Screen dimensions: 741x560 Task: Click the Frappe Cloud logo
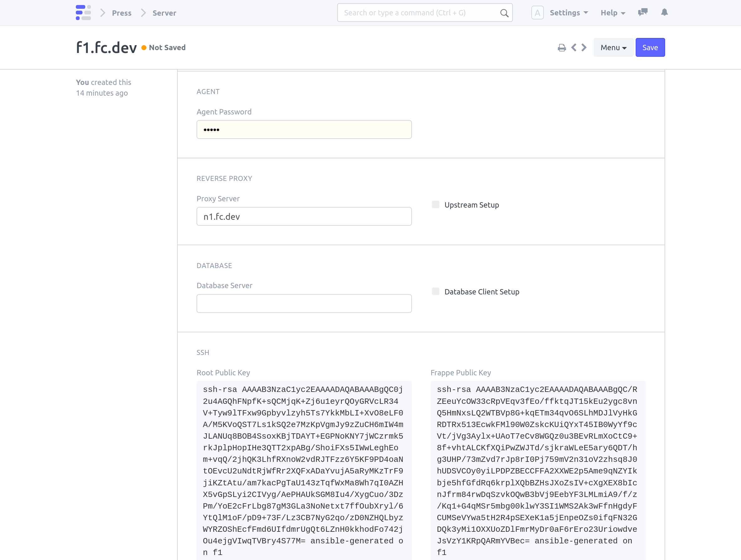[83, 13]
